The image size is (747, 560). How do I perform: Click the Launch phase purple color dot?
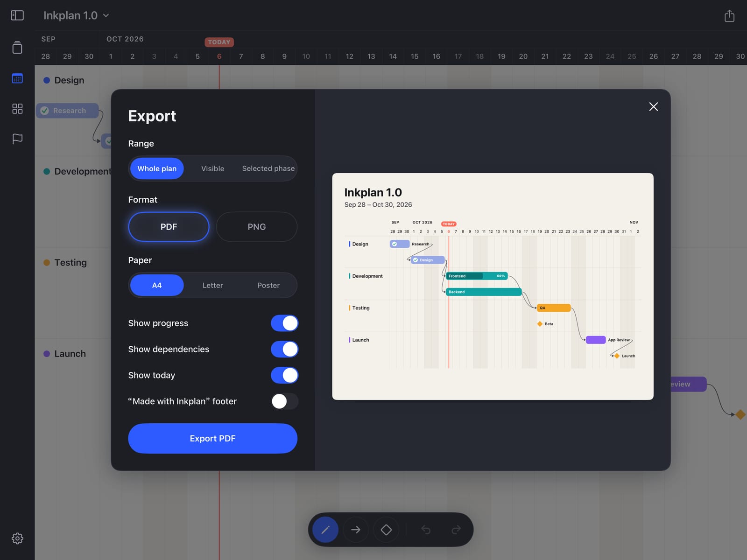point(47,354)
